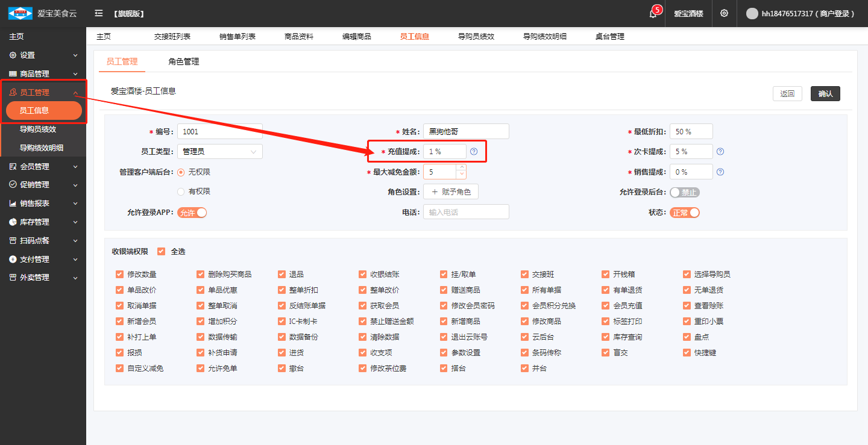Open the top bar settings gear icon
The image size is (868, 445).
pyautogui.click(x=724, y=13)
